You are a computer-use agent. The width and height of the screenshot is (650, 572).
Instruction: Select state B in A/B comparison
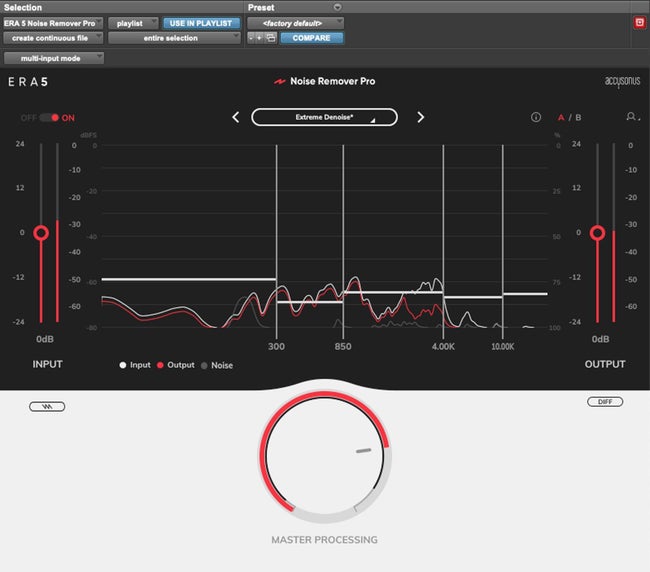coord(578,118)
